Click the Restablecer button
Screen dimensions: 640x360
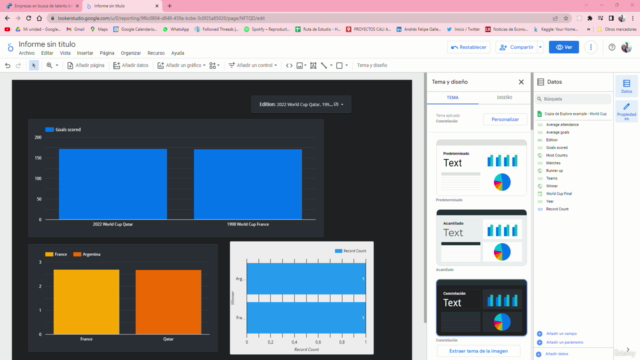tap(469, 47)
